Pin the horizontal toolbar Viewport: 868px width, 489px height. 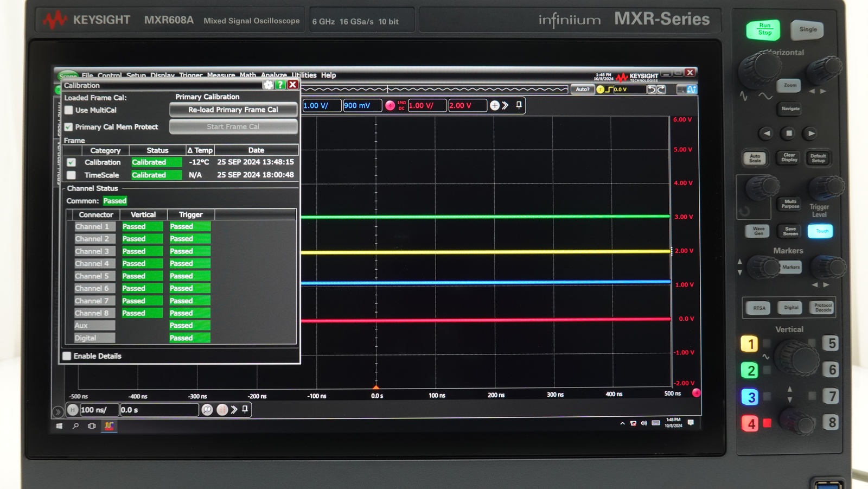pyautogui.click(x=245, y=409)
